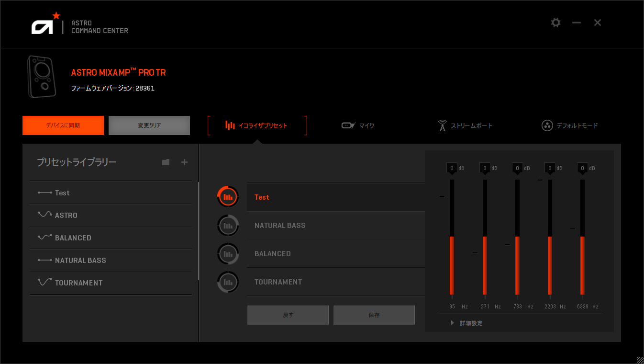Click the circular slot icon next to Test

click(228, 197)
